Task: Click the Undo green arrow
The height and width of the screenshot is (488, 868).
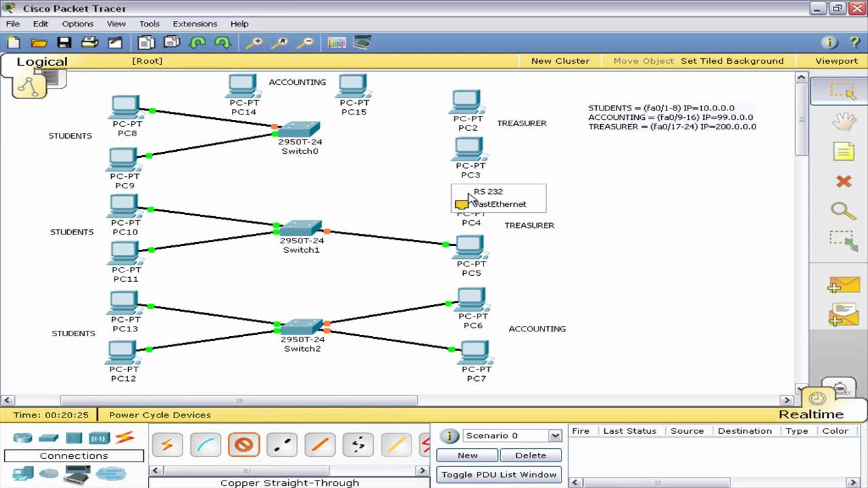Action: 197,43
